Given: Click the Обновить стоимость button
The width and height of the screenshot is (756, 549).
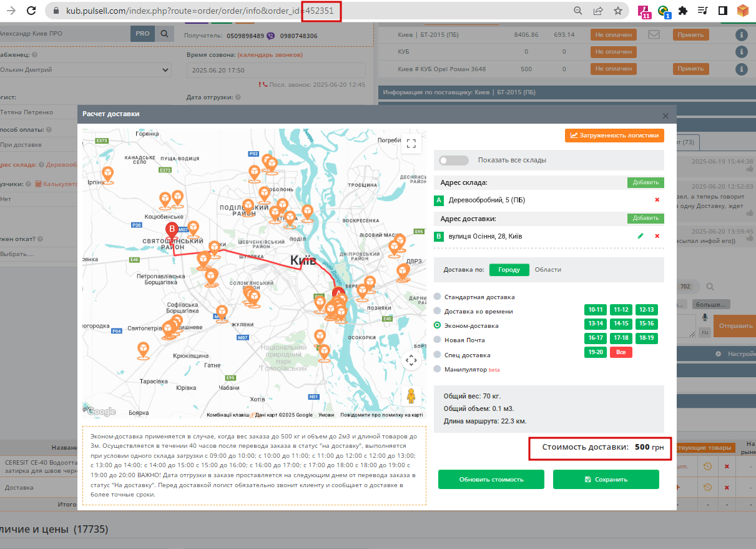Looking at the screenshot, I should 491,480.
